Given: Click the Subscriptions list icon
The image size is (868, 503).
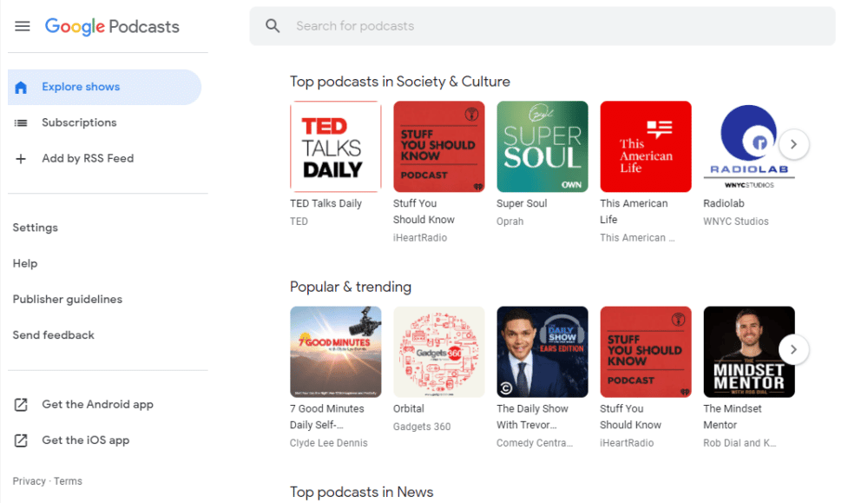Looking at the screenshot, I should click(x=21, y=123).
